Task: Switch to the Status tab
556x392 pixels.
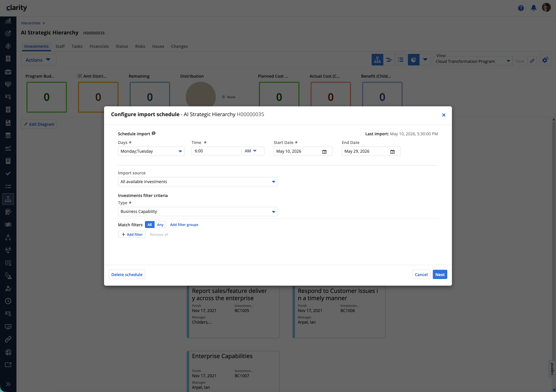Action: pyautogui.click(x=122, y=46)
